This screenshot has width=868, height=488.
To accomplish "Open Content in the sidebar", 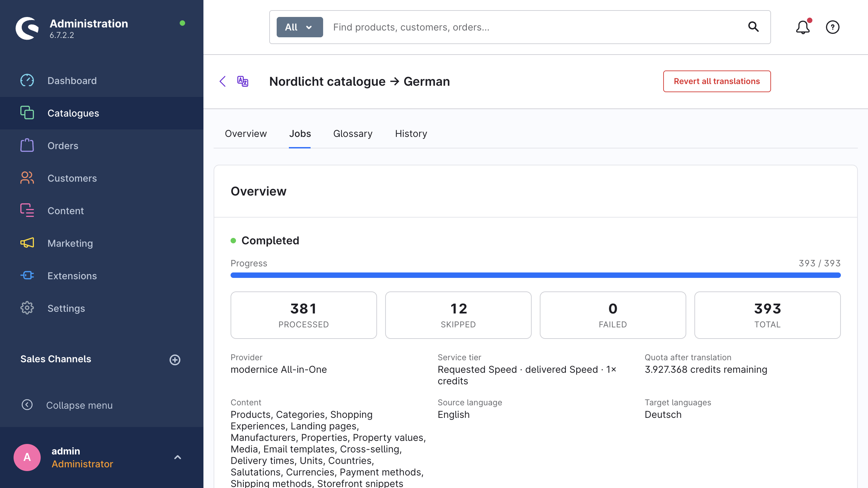I will tap(102, 211).
